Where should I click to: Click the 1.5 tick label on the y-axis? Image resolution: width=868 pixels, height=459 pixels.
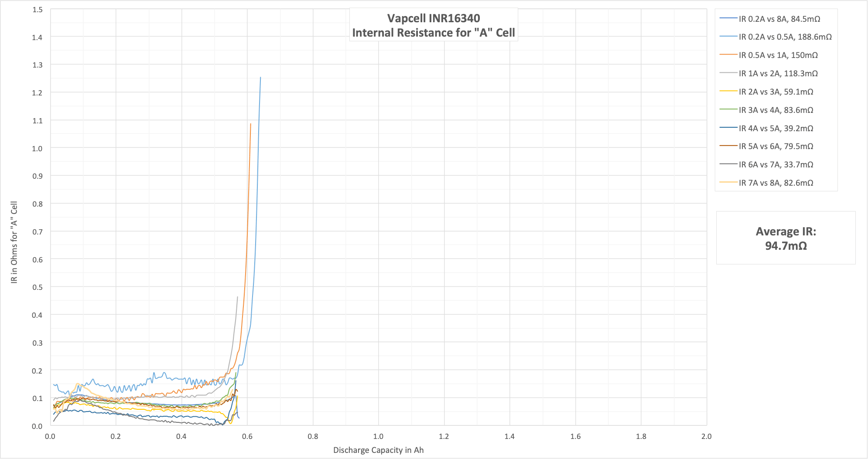37,10
